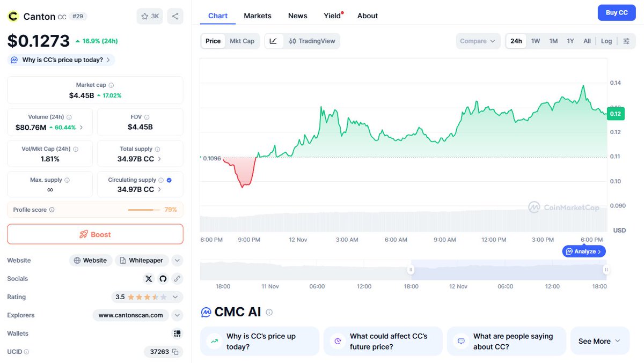The width and height of the screenshot is (644, 363).
Task: Click the Analyze button
Action: [x=584, y=251]
